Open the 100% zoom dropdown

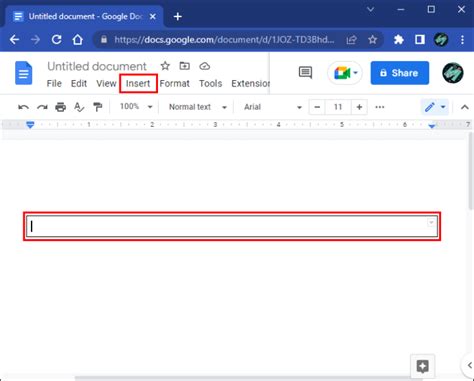point(136,107)
